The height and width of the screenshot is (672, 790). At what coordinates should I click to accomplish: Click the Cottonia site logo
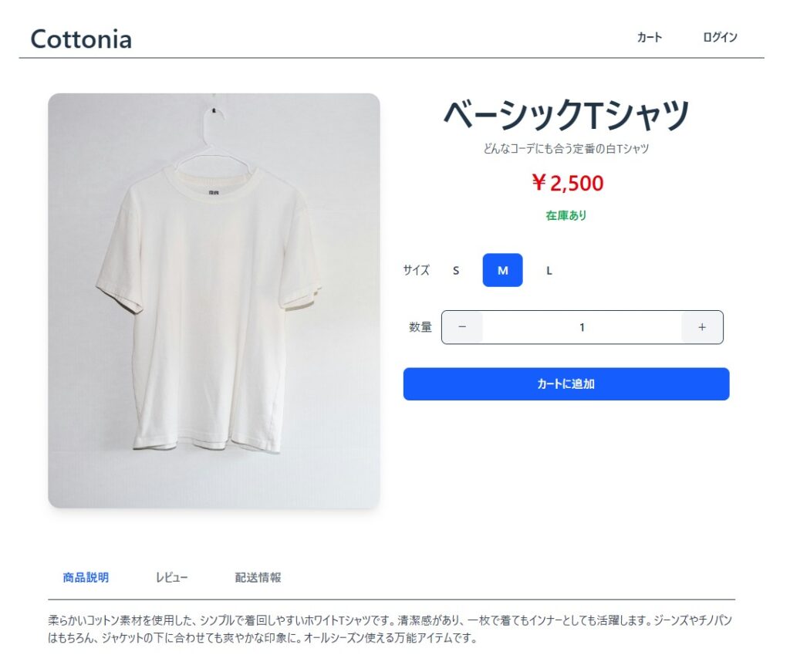point(81,39)
